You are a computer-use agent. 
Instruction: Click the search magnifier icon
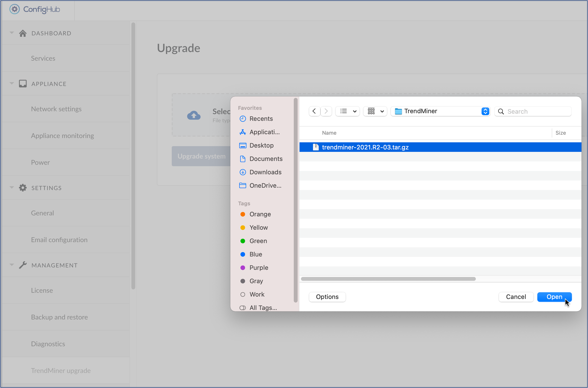501,112
